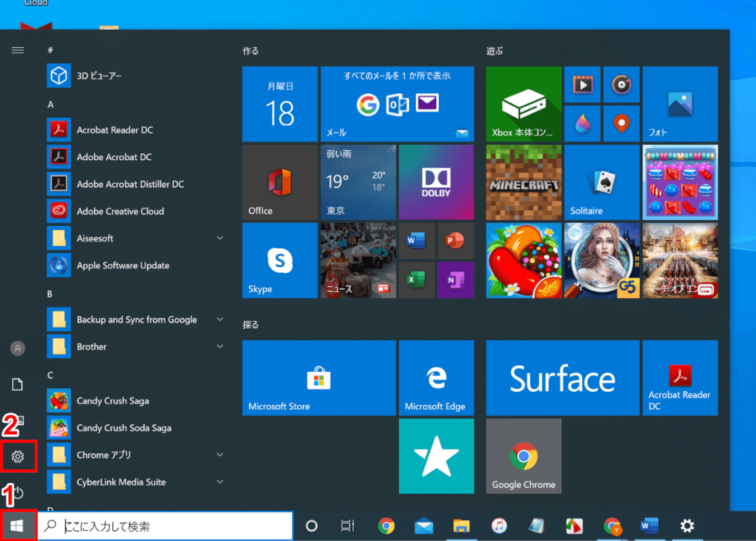Image resolution: width=756 pixels, height=541 pixels.
Task: Open Documents from Start sidebar
Action: pyautogui.click(x=18, y=384)
